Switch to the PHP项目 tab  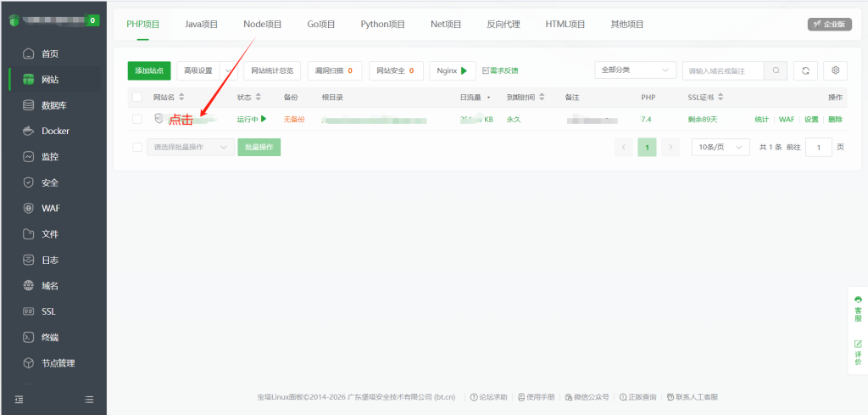coord(142,25)
